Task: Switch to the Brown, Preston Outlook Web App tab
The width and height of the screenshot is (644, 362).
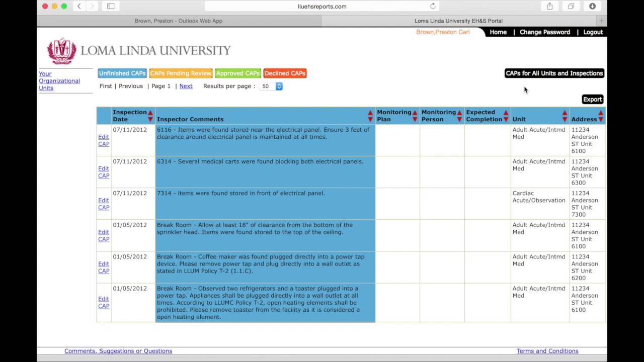Action: click(x=179, y=21)
